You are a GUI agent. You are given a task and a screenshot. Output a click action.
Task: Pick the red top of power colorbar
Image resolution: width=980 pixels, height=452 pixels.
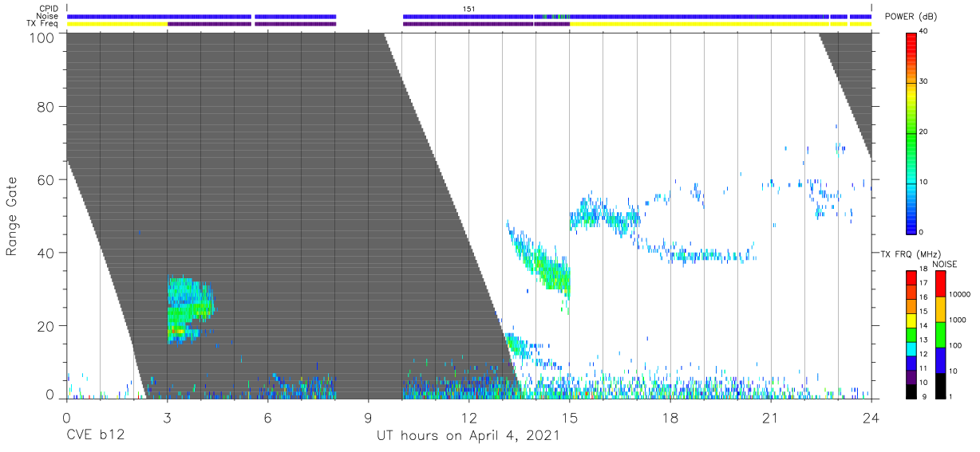(x=911, y=40)
